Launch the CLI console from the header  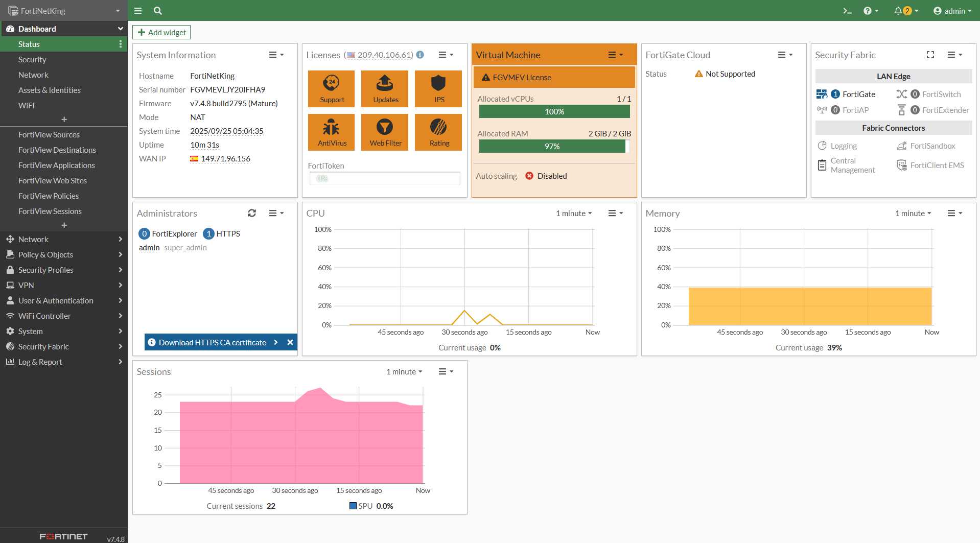(x=847, y=11)
